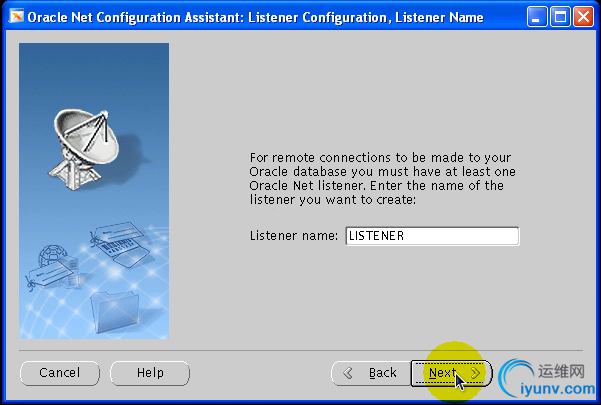Viewport: 601px width, 405px height.
Task: Focus the Listener name input field
Action: [432, 236]
